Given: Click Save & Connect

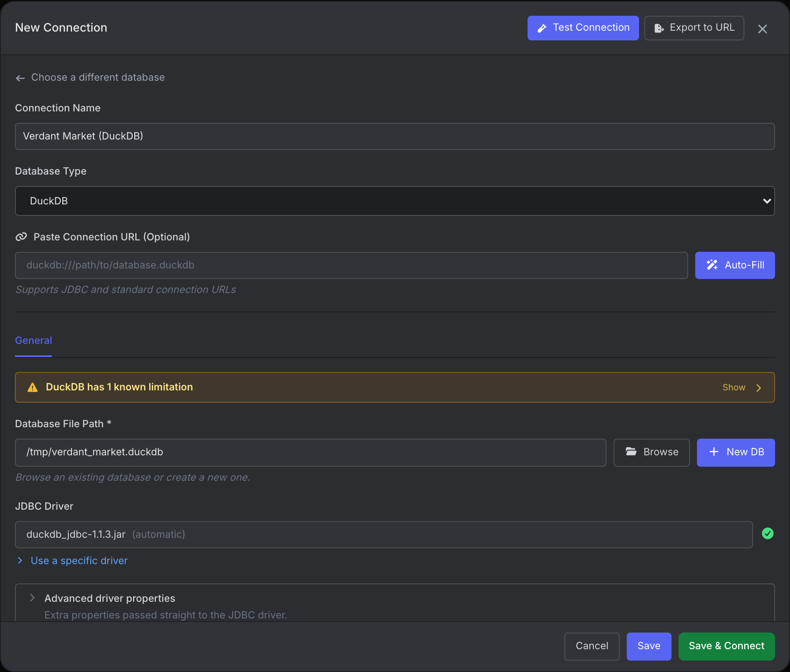Looking at the screenshot, I should pos(726,646).
